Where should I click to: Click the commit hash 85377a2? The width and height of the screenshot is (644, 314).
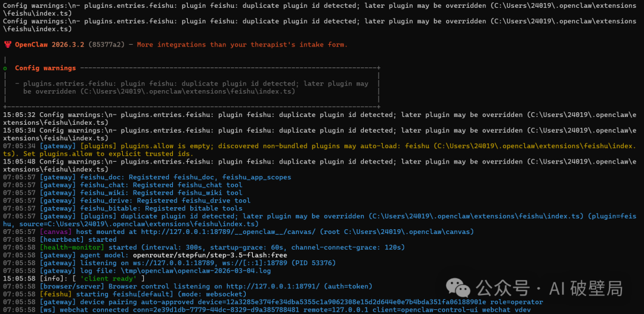click(106, 44)
